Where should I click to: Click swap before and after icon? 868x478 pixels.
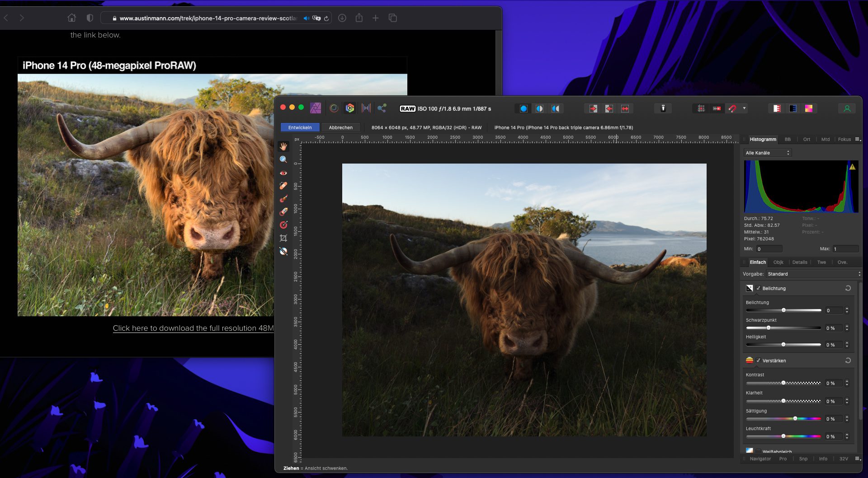click(x=625, y=108)
